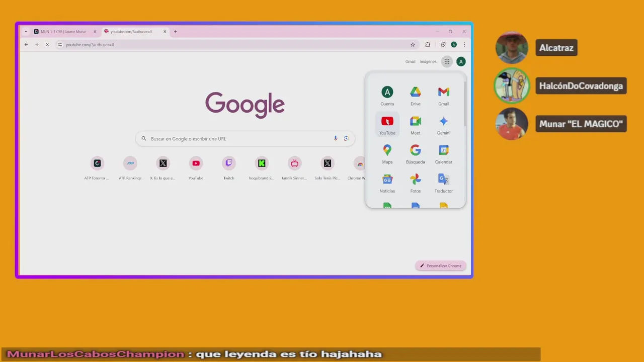Focus the Google search box
Screen dimensions: 644x362
tap(245, 138)
